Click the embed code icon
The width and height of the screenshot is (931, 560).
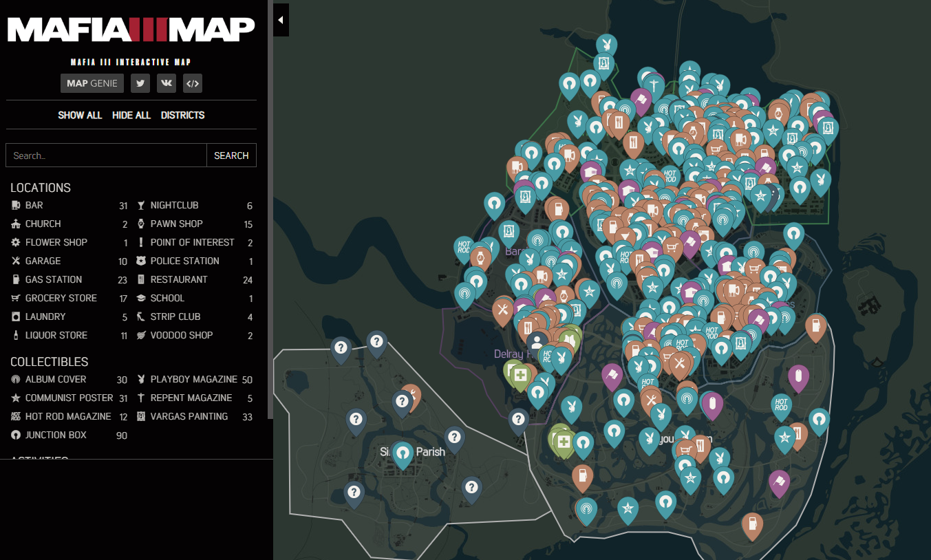(x=193, y=83)
